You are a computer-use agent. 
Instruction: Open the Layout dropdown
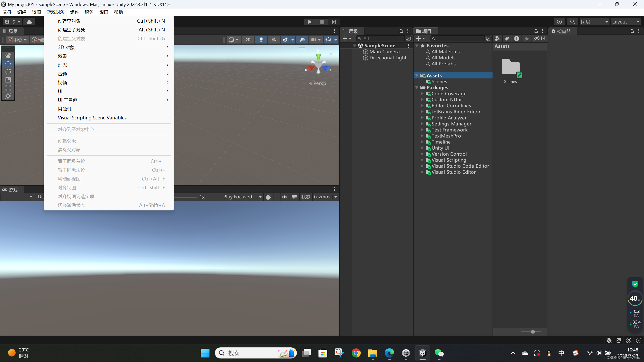click(x=626, y=22)
